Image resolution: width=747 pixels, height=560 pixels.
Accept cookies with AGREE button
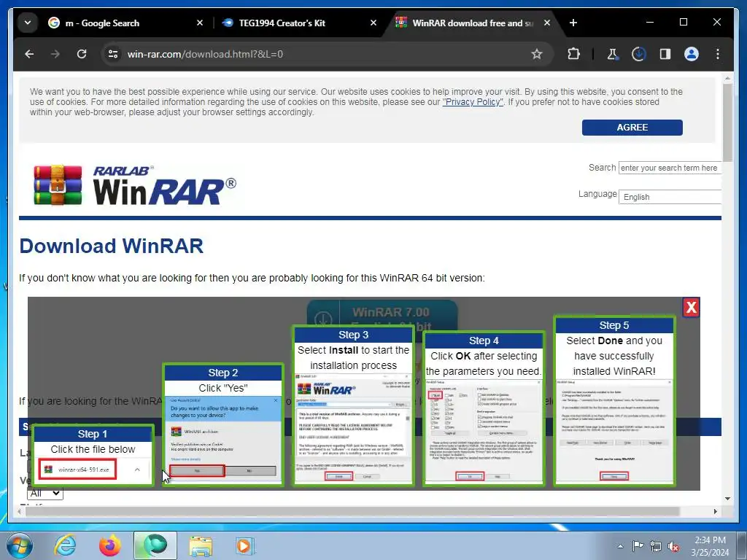[632, 128]
